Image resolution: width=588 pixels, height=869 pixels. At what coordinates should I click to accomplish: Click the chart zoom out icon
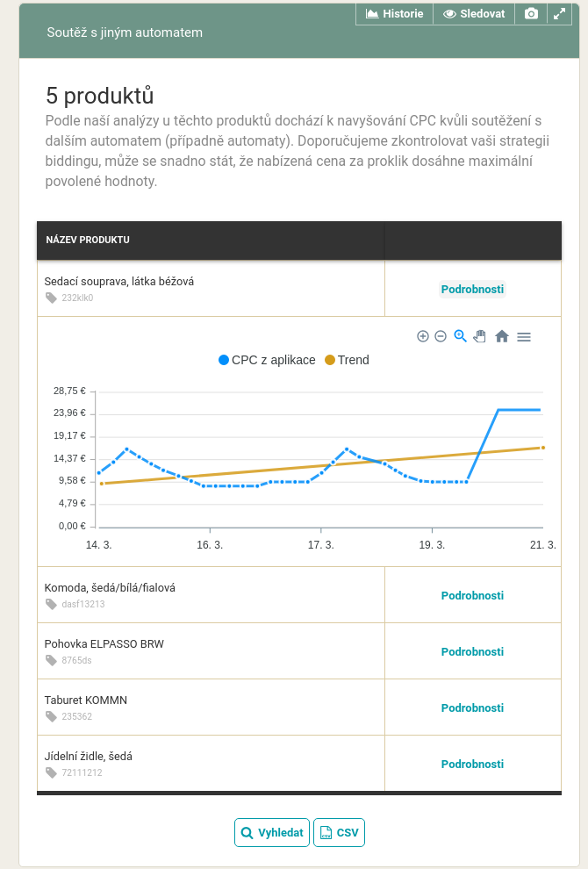click(x=441, y=336)
